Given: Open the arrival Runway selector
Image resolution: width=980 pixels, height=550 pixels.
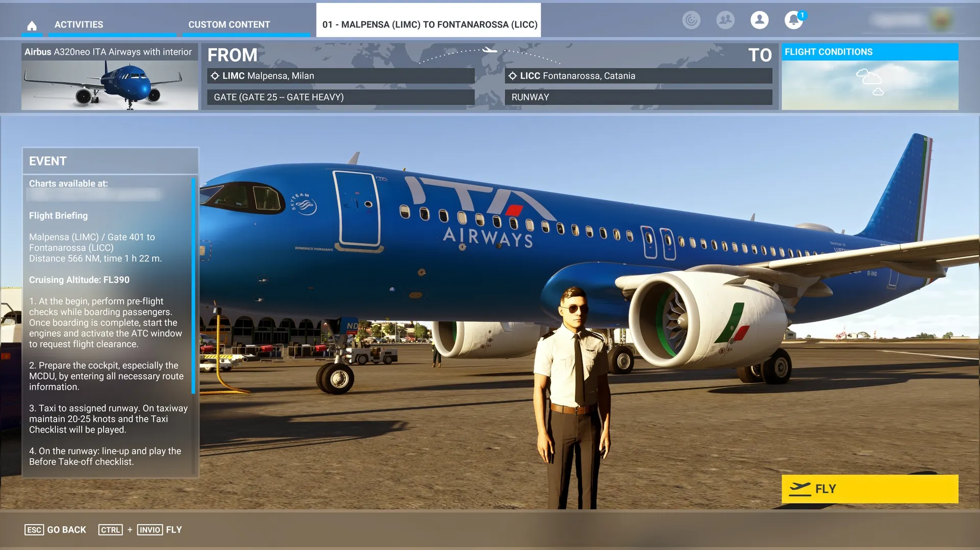Looking at the screenshot, I should [638, 97].
